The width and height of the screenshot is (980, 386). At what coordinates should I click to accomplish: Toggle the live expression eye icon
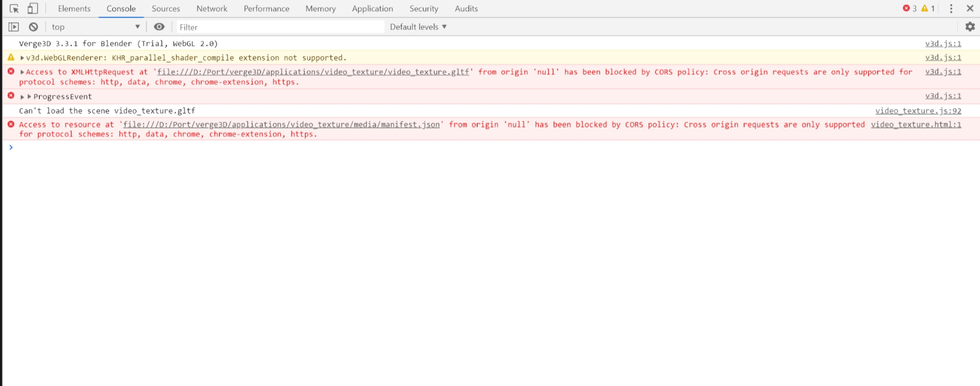coord(159,27)
